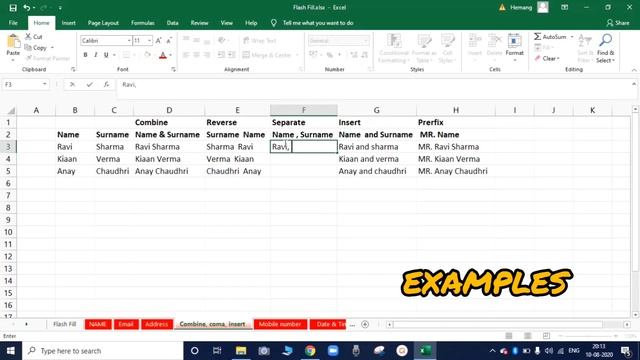
Task: Click column H header
Action: (456, 110)
